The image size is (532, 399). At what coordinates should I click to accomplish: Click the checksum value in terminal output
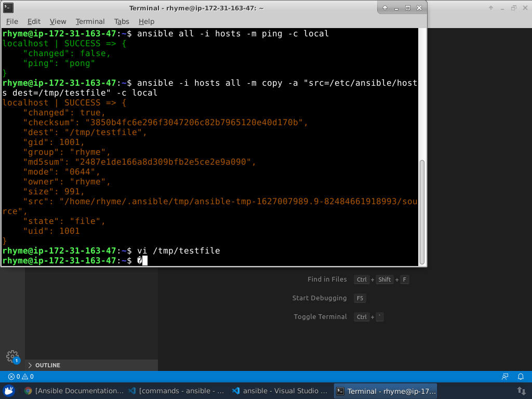click(x=194, y=123)
